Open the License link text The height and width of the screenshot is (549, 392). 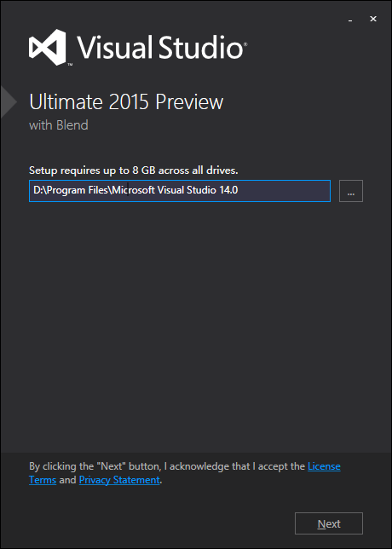[x=324, y=466]
